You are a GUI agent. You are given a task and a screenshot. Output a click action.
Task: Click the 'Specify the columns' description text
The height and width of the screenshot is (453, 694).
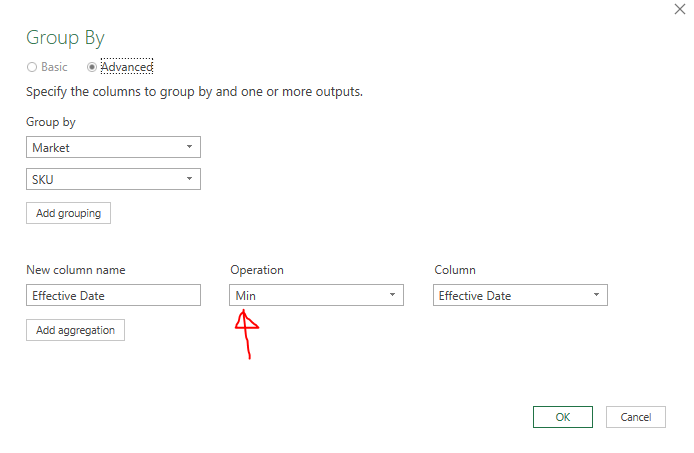[193, 92]
